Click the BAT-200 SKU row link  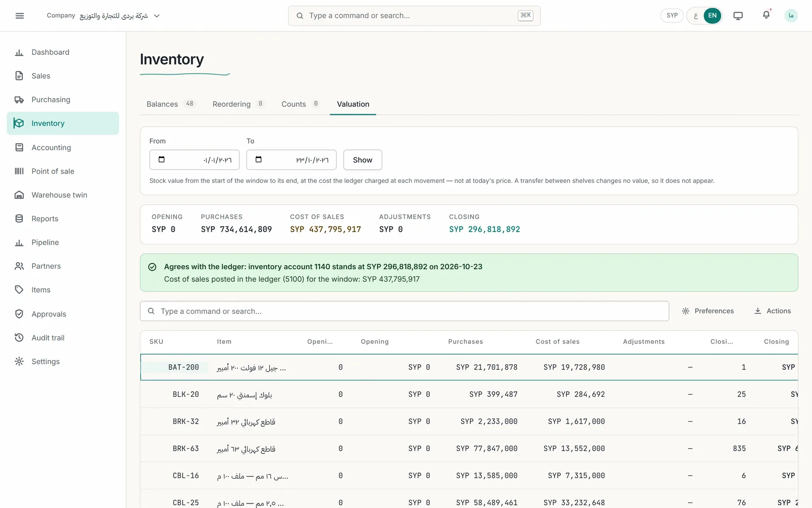click(184, 367)
